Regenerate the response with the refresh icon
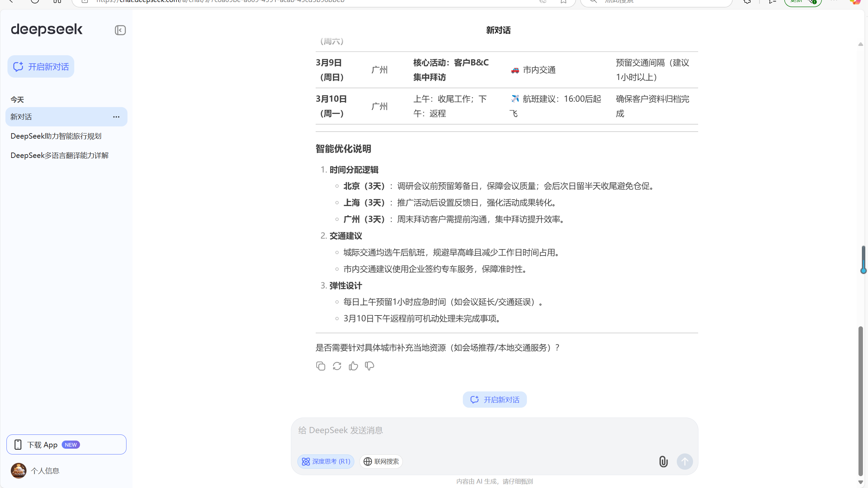Image resolution: width=868 pixels, height=488 pixels. [x=337, y=366]
